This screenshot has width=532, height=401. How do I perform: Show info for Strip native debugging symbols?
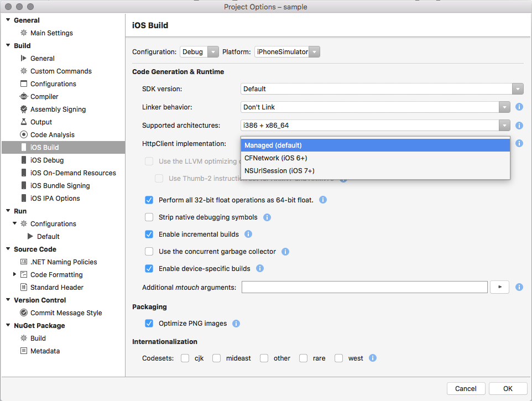(267, 217)
